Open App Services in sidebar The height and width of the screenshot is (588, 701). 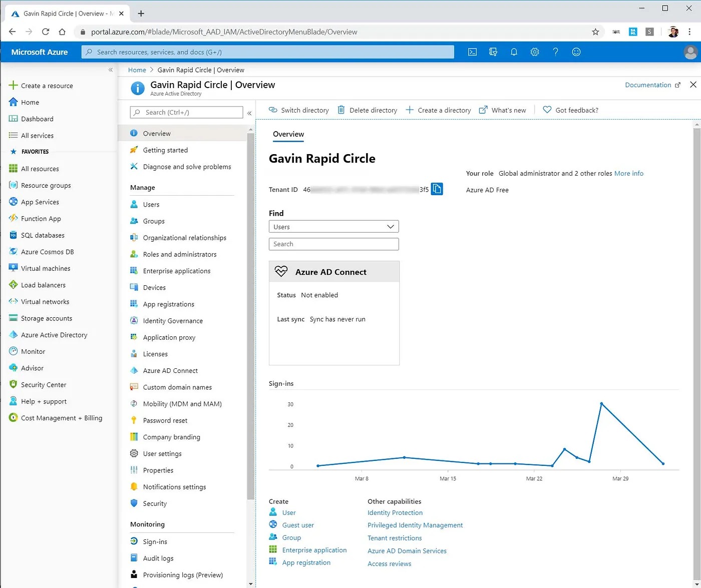click(34, 202)
